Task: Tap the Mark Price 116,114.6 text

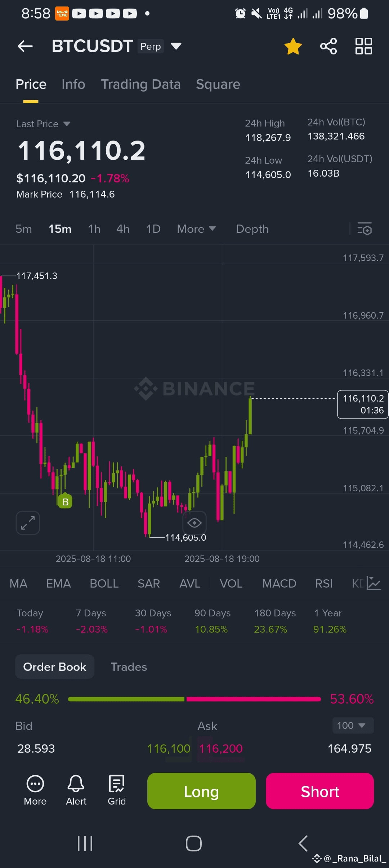Action: point(66,194)
